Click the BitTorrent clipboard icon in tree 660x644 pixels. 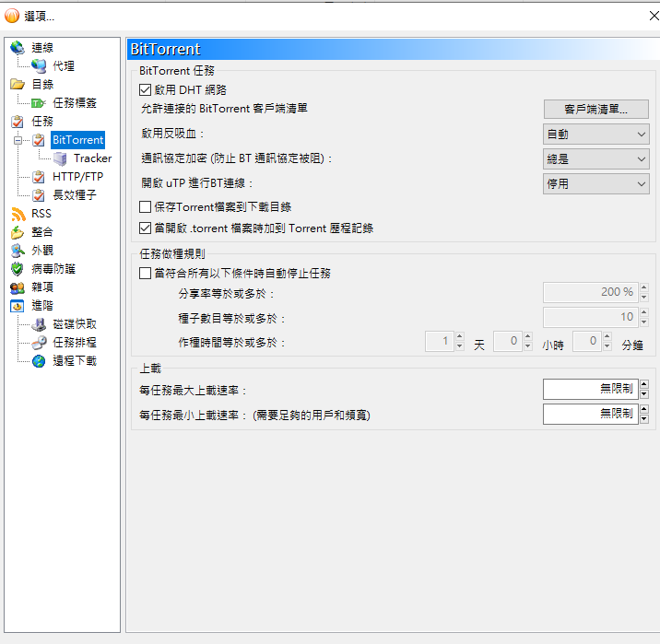tap(39, 140)
